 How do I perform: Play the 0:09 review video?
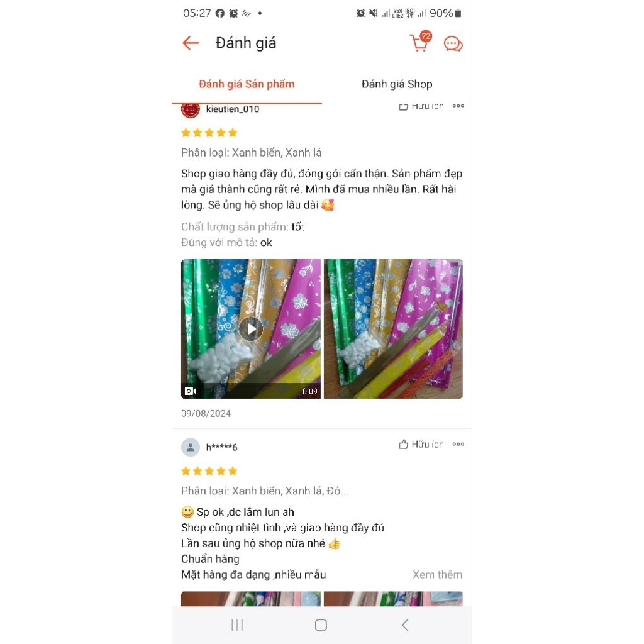(250, 328)
